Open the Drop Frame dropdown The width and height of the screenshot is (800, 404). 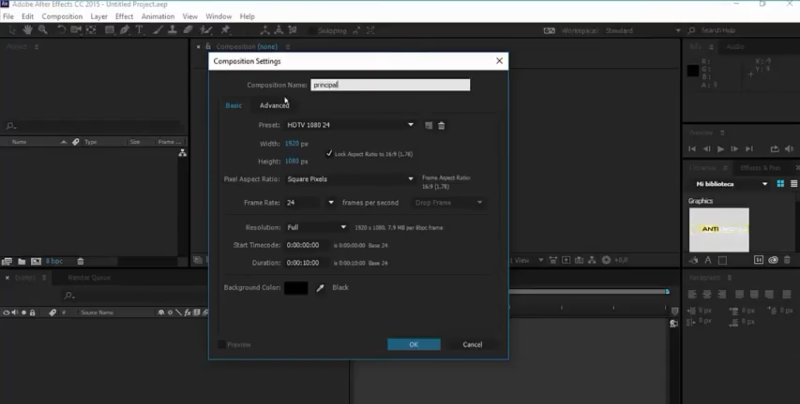click(x=448, y=203)
